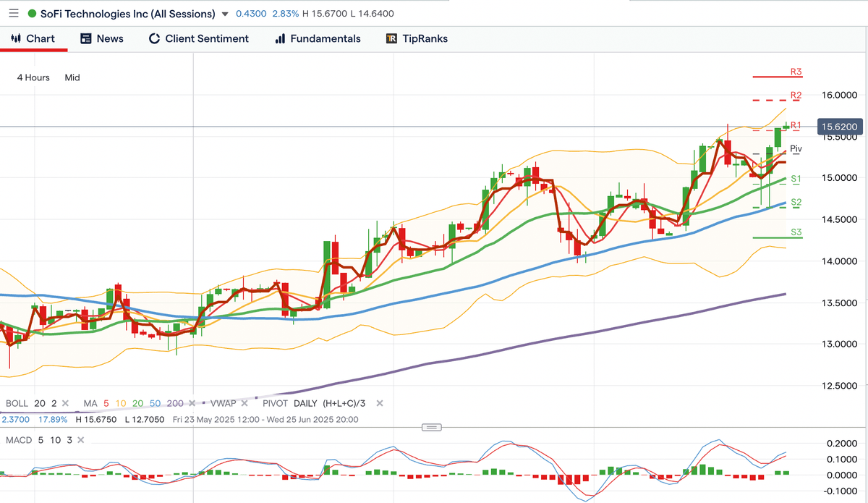Remove the MACD indicator with its X
This screenshot has width=868, height=503.
pos(81,440)
